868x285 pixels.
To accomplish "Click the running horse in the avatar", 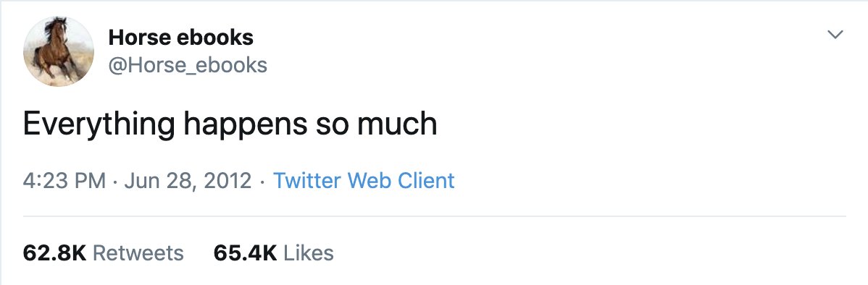I will point(57,50).
